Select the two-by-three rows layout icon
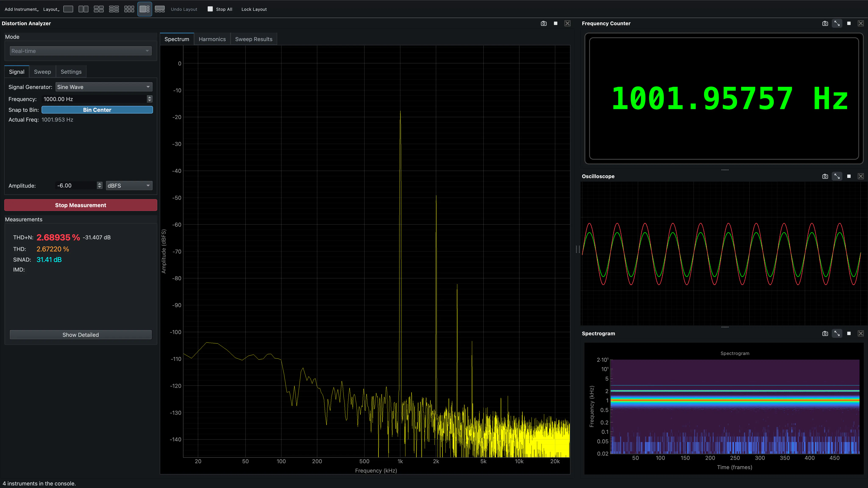The image size is (868, 488). pos(114,9)
